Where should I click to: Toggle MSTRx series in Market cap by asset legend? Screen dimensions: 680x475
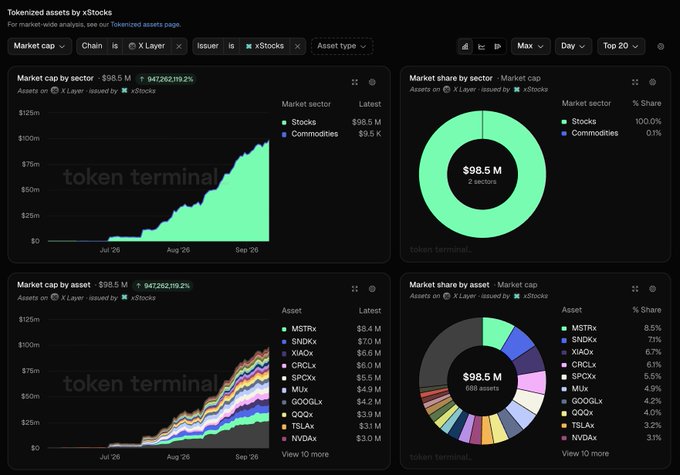[331, 329]
